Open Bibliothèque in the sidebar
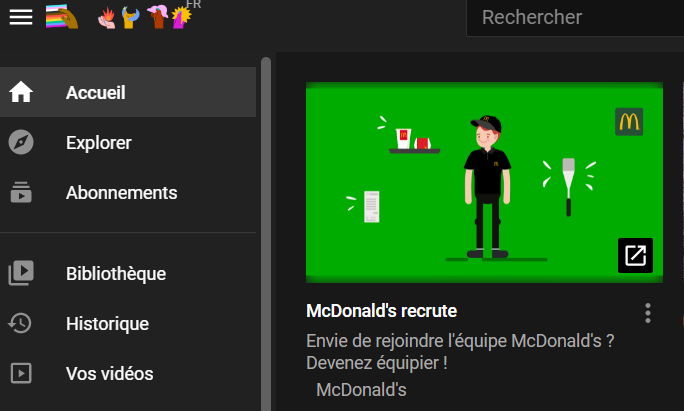 [x=128, y=274]
